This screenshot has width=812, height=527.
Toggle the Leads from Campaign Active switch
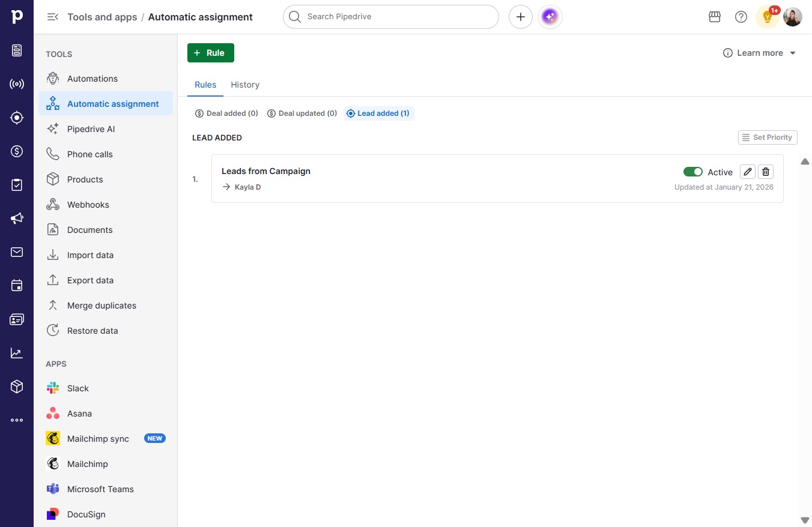click(x=693, y=172)
